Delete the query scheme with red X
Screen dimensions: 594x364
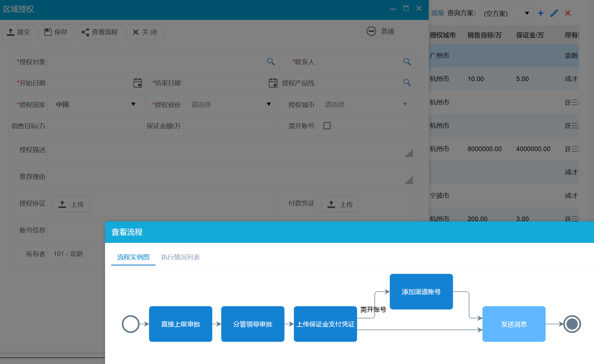click(x=568, y=13)
